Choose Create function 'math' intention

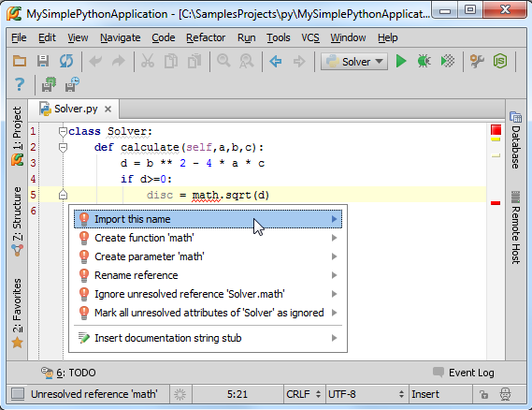click(x=208, y=238)
